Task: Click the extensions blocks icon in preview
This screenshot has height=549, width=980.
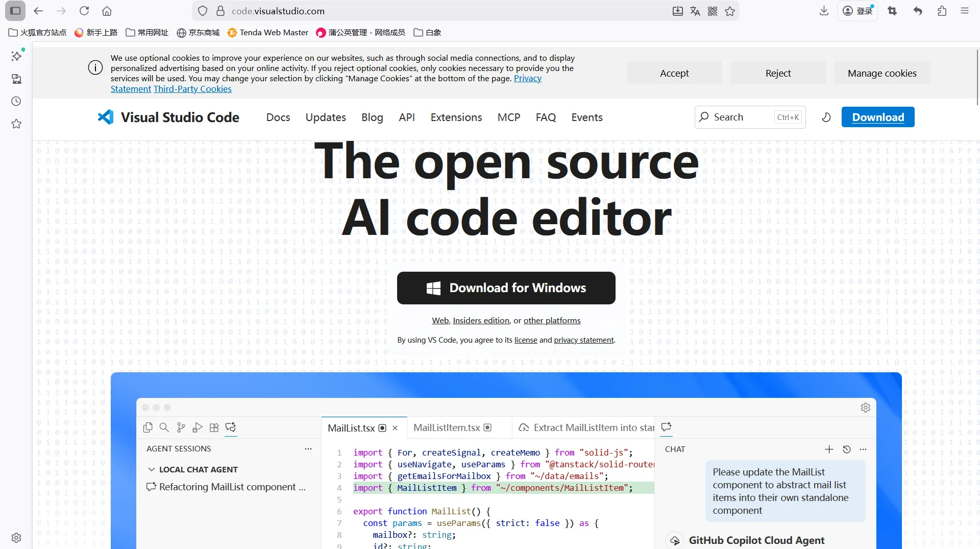Action: pos(214,427)
